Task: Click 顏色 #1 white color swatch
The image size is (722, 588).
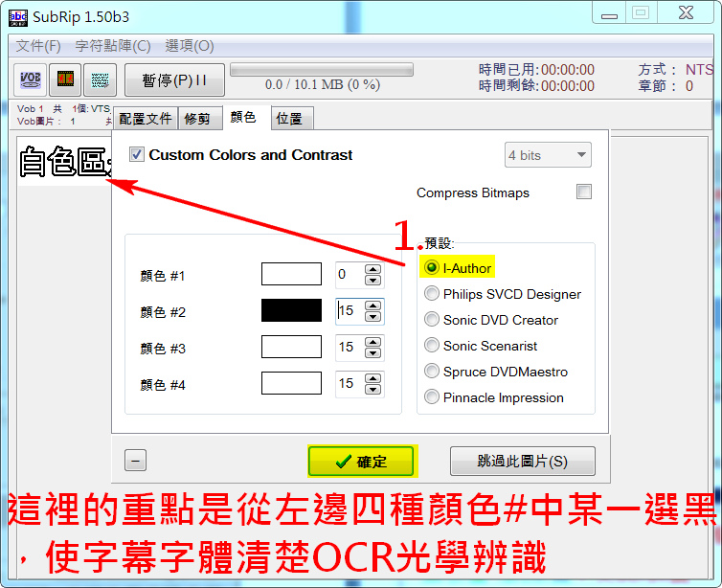Action: click(291, 274)
